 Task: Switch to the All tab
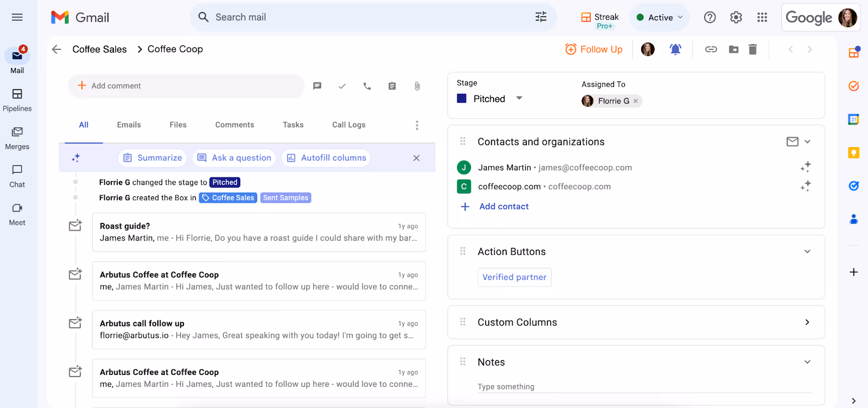(x=84, y=125)
